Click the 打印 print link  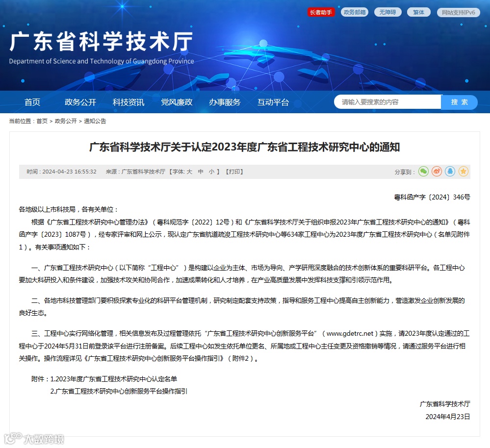[x=234, y=172]
